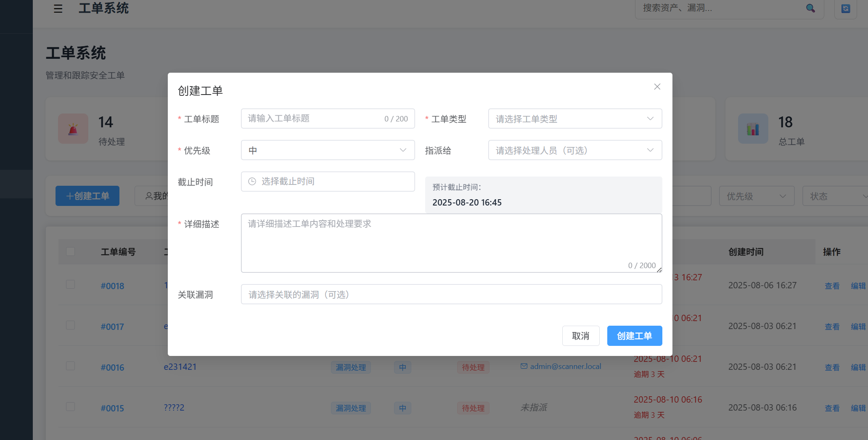The width and height of the screenshot is (868, 440).
Task: Toggle the select-all header checkbox
Action: click(71, 252)
